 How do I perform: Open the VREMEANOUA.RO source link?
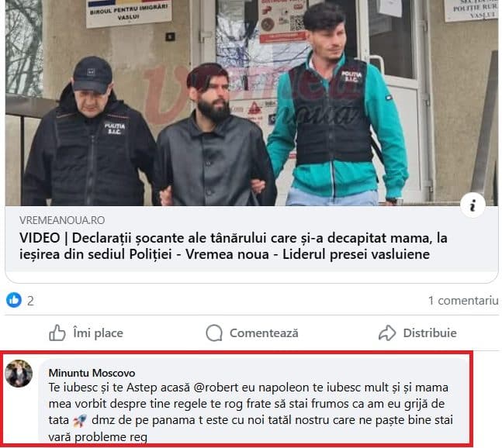62,220
